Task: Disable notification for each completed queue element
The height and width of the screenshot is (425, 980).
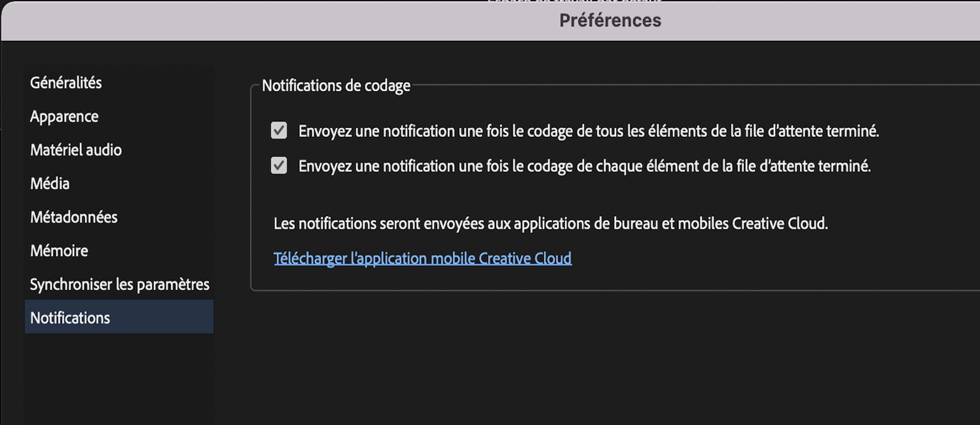Action: (x=278, y=166)
